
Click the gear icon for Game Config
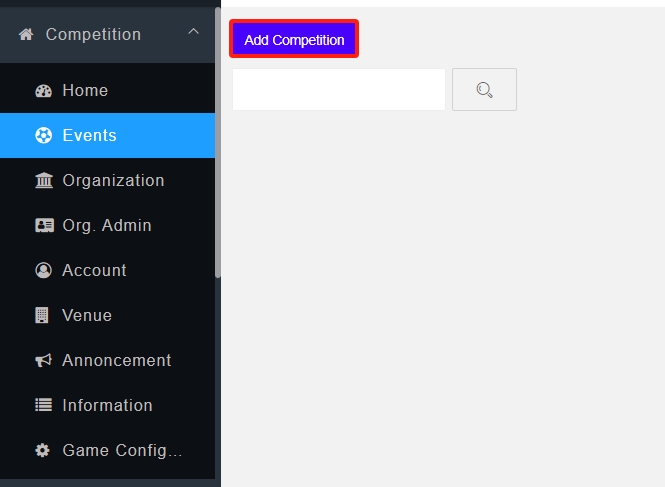click(43, 451)
